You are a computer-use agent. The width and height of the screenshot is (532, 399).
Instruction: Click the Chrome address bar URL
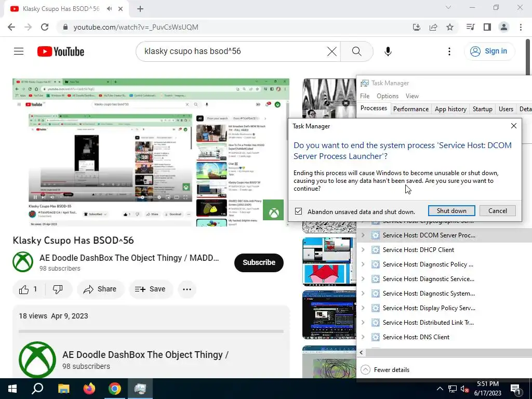(x=136, y=27)
